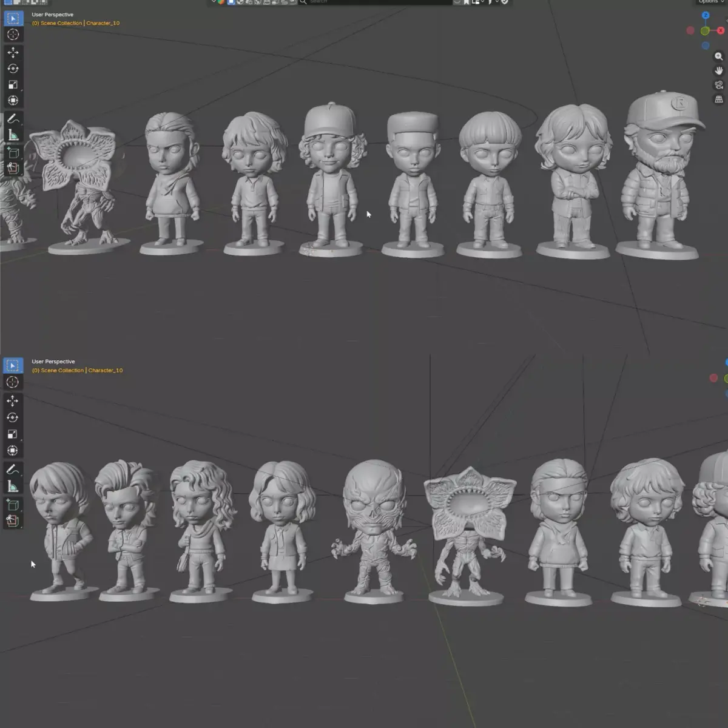
Task: Select the girl in skirt figurine, lower viewport
Action: click(x=281, y=532)
